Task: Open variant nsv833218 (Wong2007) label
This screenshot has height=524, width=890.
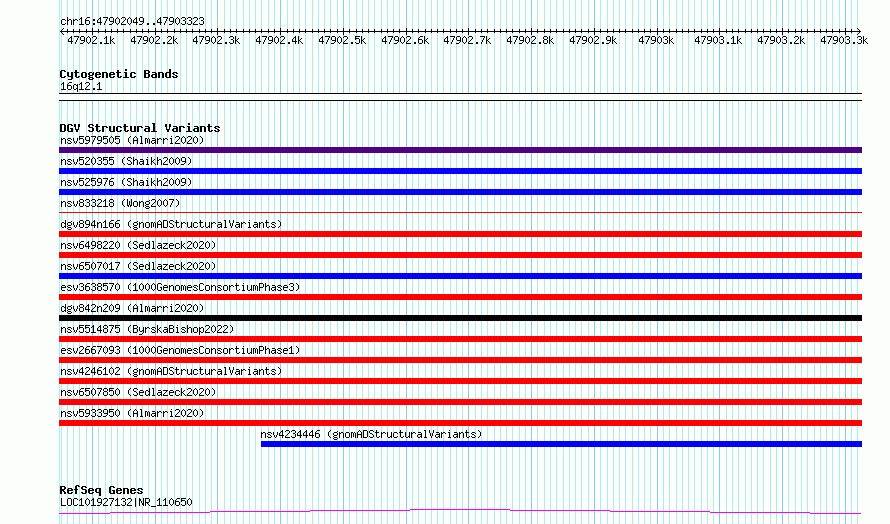Action: 120,203
